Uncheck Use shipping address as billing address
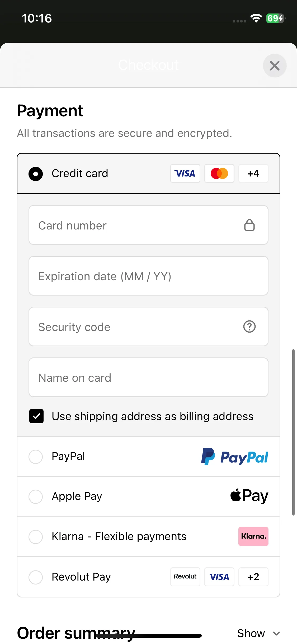The width and height of the screenshot is (297, 644). (36, 416)
